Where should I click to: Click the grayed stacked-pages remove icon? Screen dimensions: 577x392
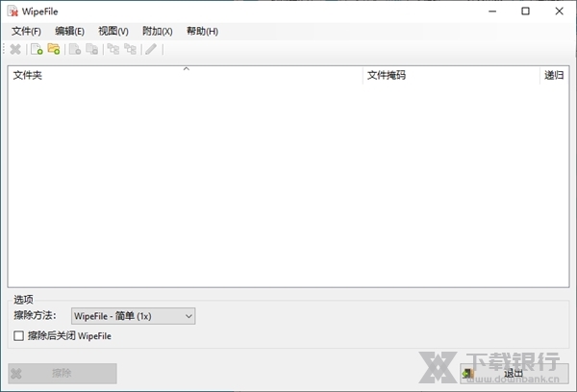(x=92, y=49)
